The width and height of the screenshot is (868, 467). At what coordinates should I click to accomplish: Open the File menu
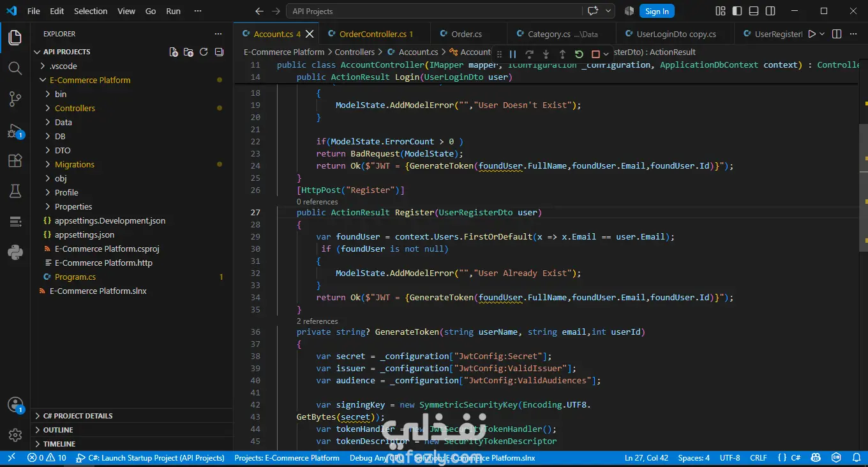pyautogui.click(x=34, y=11)
